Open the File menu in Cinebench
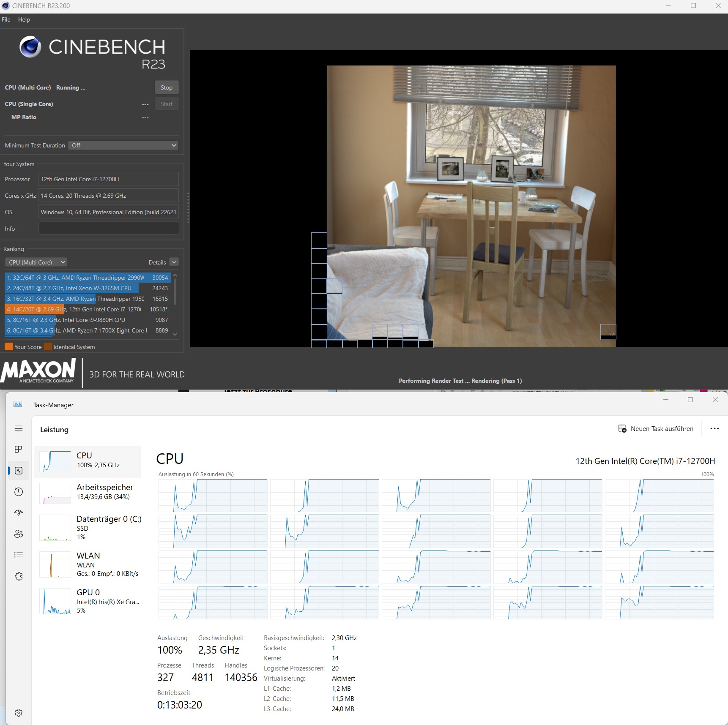Viewport: 728px width, 725px height. point(6,19)
